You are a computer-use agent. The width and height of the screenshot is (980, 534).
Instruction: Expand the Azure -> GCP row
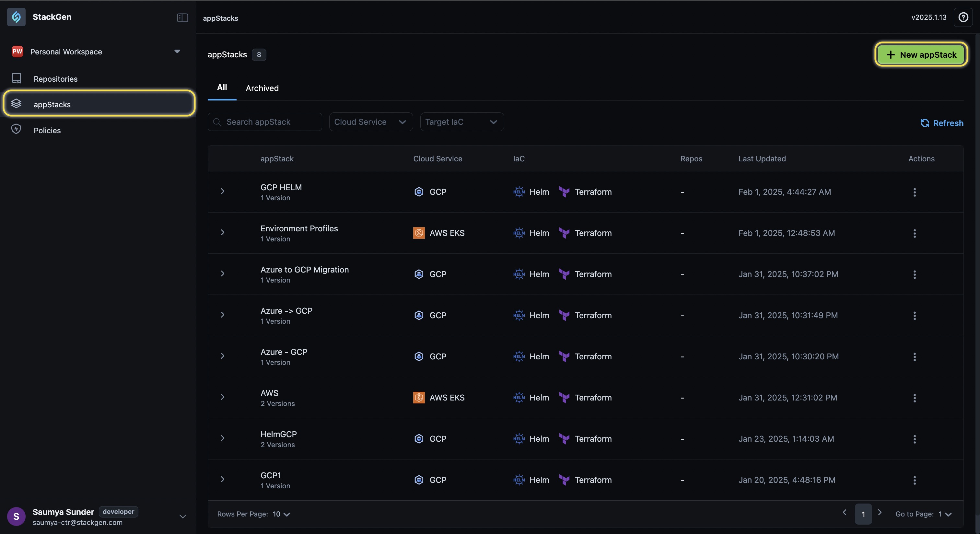(223, 315)
